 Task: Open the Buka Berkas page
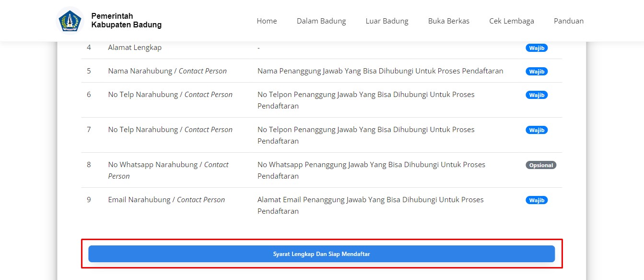click(x=448, y=21)
